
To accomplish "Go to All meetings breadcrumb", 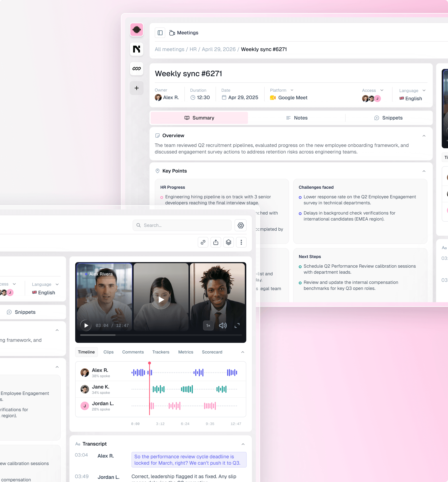I will pyautogui.click(x=169, y=49).
